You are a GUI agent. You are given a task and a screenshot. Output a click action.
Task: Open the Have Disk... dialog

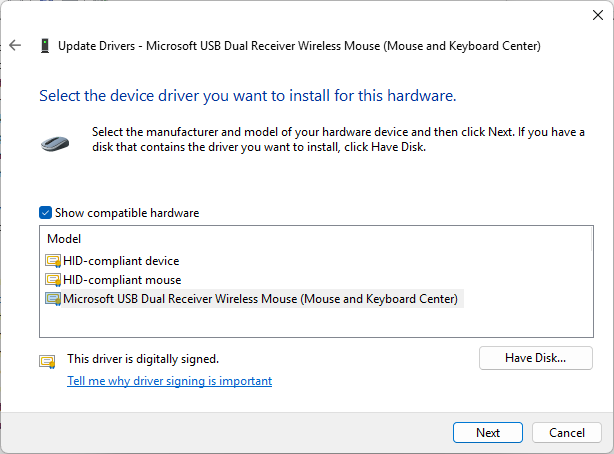point(535,358)
